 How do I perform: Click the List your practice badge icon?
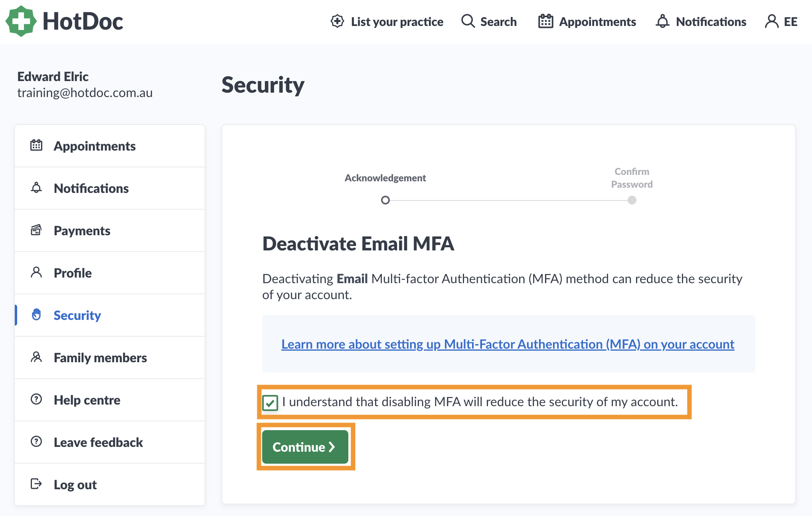point(337,21)
